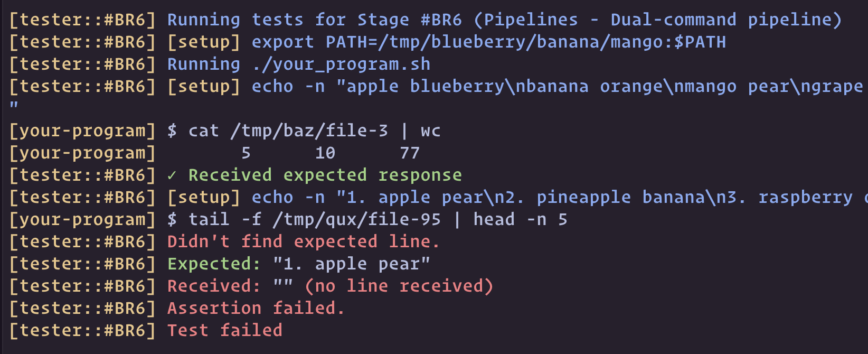The width and height of the screenshot is (868, 354).
Task: Click the expected value "1. apple pear" in quotes
Action: click(351, 264)
